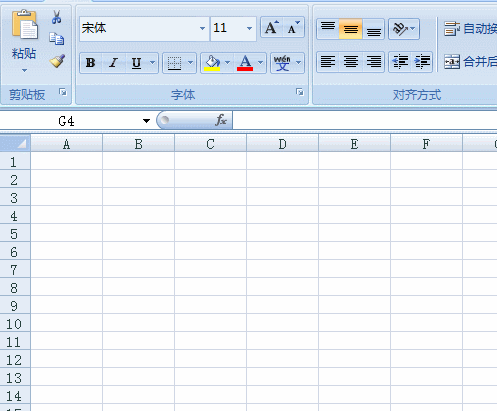Apply the cell borders button

pos(174,63)
